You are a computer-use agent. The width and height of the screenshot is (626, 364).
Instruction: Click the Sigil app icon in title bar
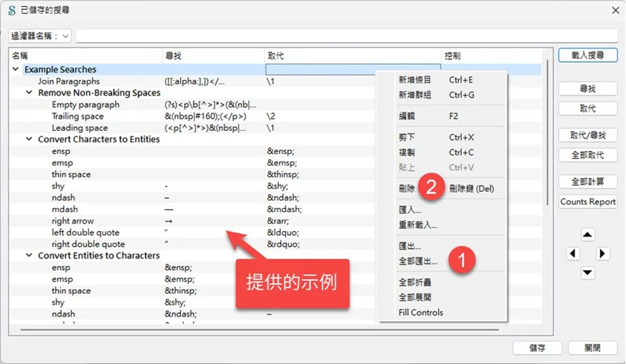tap(12, 10)
